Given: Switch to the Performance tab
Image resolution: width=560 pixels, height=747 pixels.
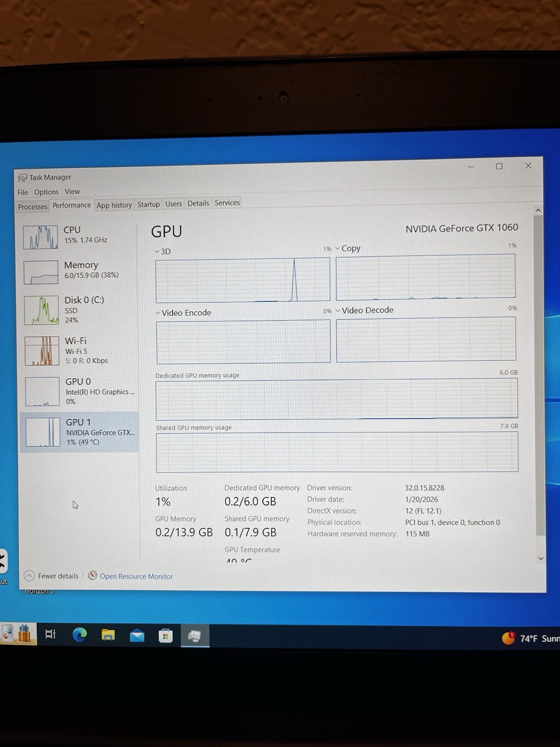Looking at the screenshot, I should (72, 205).
